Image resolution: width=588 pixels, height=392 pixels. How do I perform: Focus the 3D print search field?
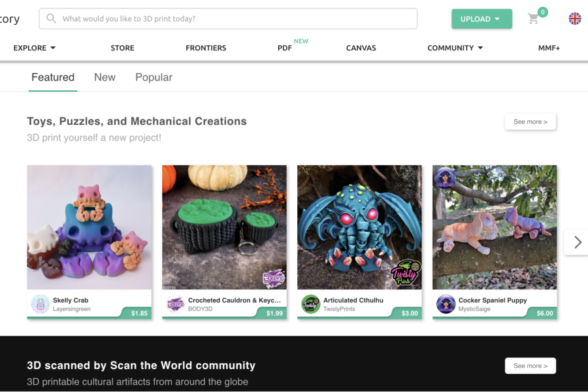(x=235, y=19)
